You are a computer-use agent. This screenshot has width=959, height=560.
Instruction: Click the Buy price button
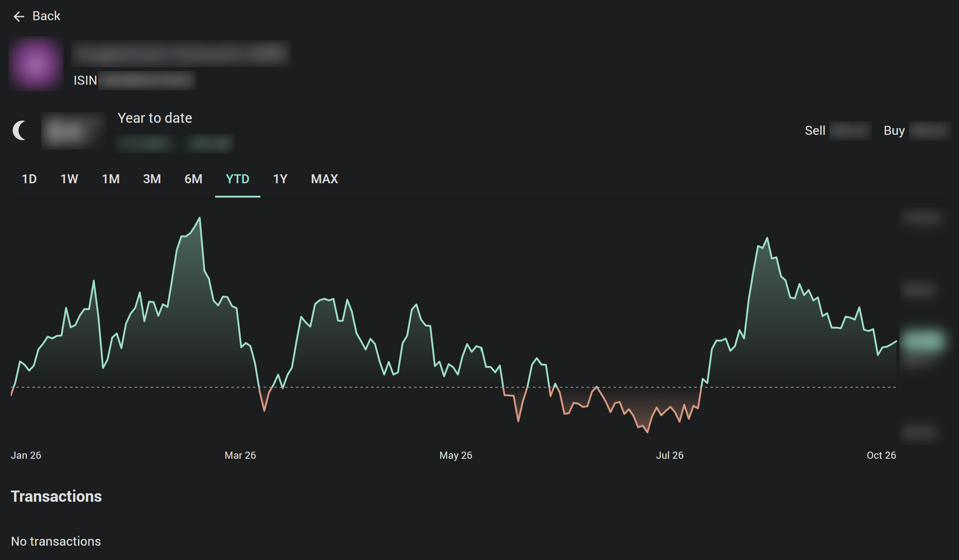tap(917, 131)
